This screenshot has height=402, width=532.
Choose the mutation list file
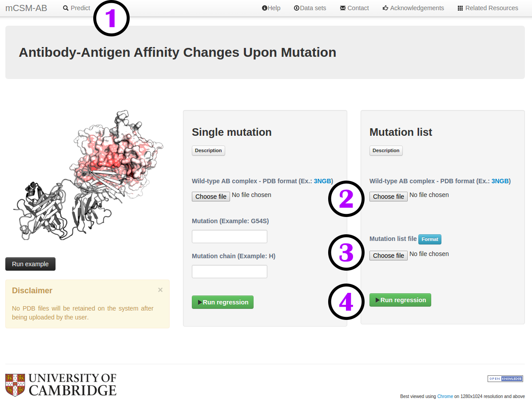coord(389,256)
